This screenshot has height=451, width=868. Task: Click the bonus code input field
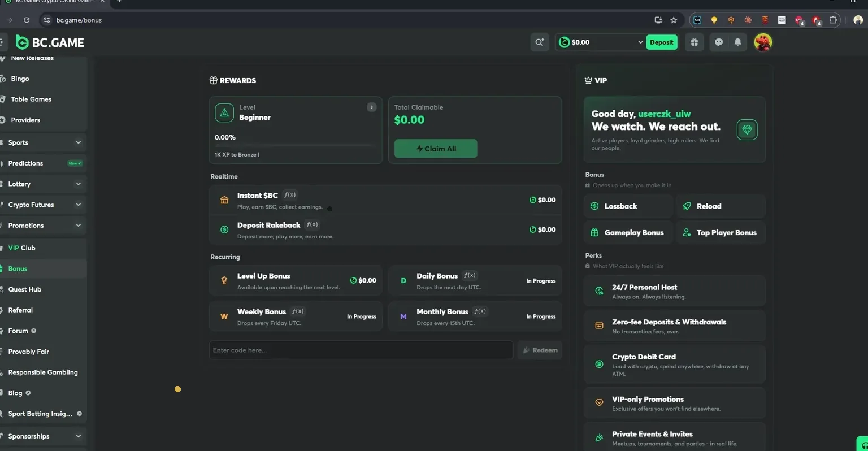pyautogui.click(x=361, y=350)
